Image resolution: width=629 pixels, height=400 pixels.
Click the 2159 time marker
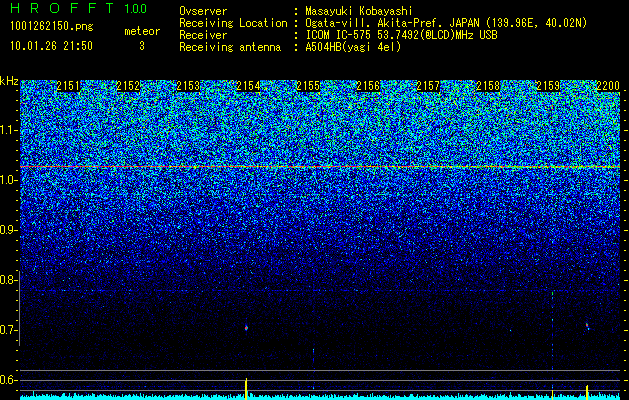pyautogui.click(x=548, y=86)
